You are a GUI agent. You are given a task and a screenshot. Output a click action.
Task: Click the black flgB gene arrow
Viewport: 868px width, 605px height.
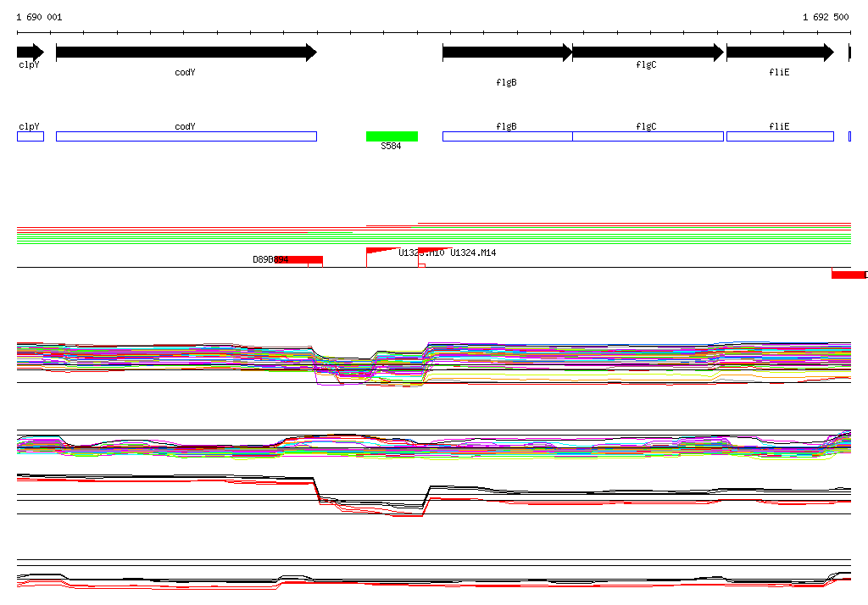[508, 52]
